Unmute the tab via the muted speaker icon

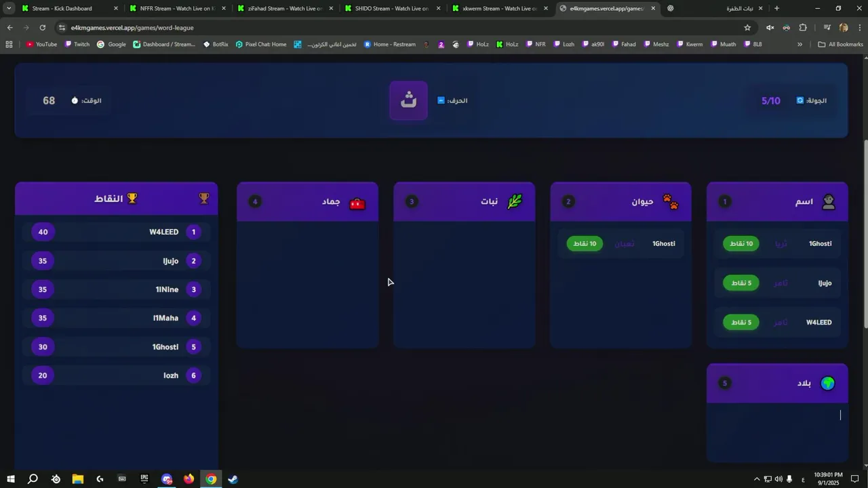[770, 28]
